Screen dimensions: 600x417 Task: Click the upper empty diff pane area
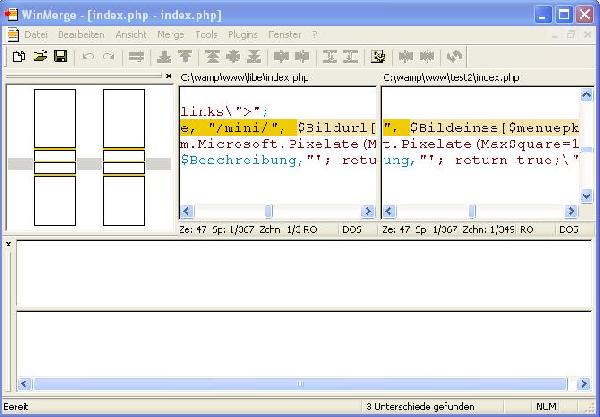304,274
